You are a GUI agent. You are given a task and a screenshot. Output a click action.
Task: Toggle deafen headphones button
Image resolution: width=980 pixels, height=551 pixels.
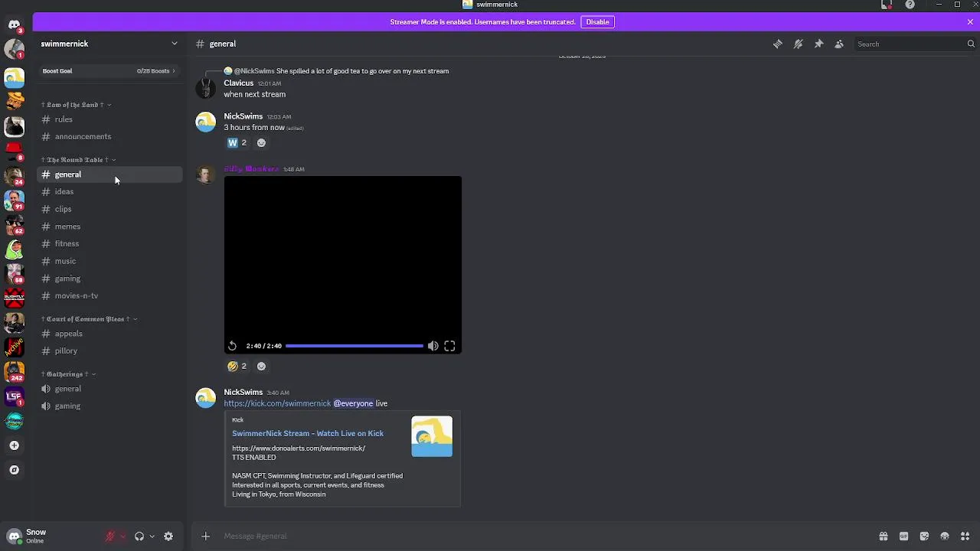139,536
